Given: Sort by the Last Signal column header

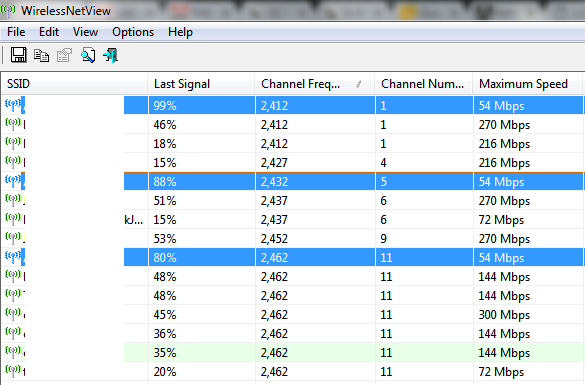Looking at the screenshot, I should [201, 84].
